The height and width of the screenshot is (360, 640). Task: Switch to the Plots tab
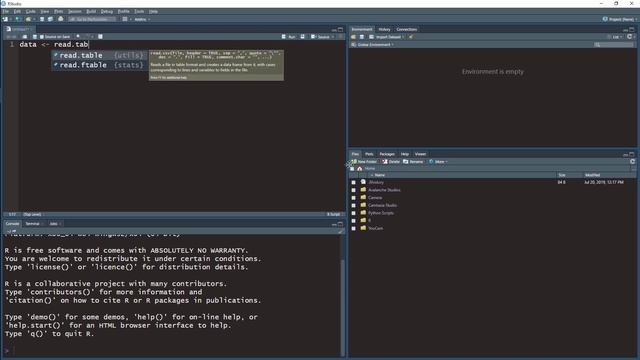coord(369,154)
